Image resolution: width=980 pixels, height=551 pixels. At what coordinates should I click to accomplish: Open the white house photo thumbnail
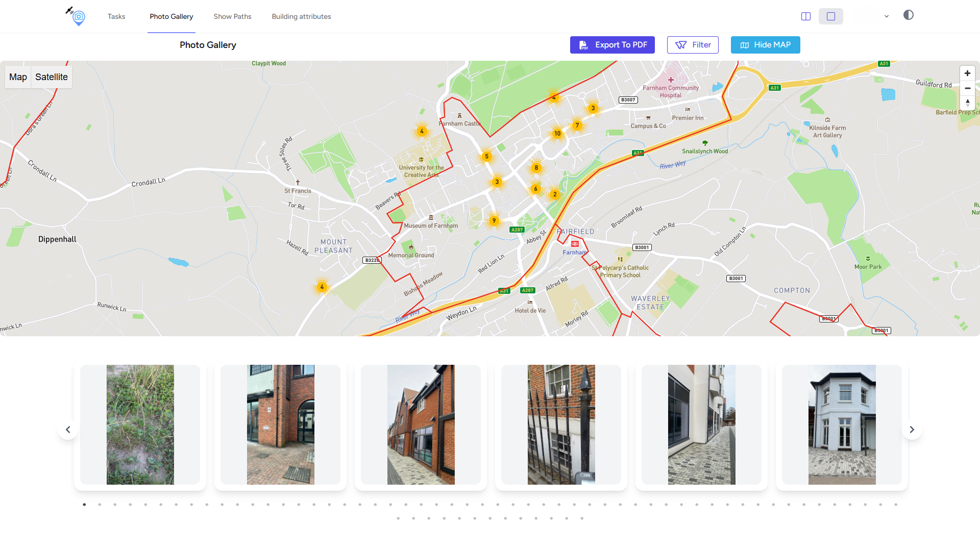pos(842,424)
